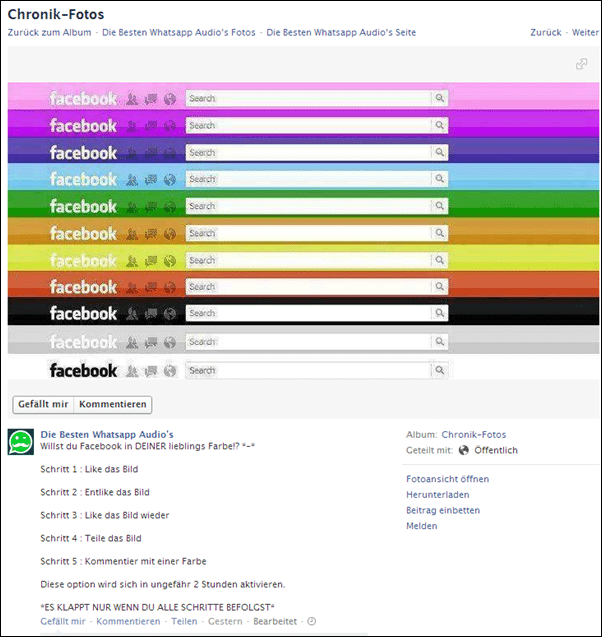This screenshot has width=602, height=637.
Task: Click Fotoansicht öffnen
Action: (448, 479)
